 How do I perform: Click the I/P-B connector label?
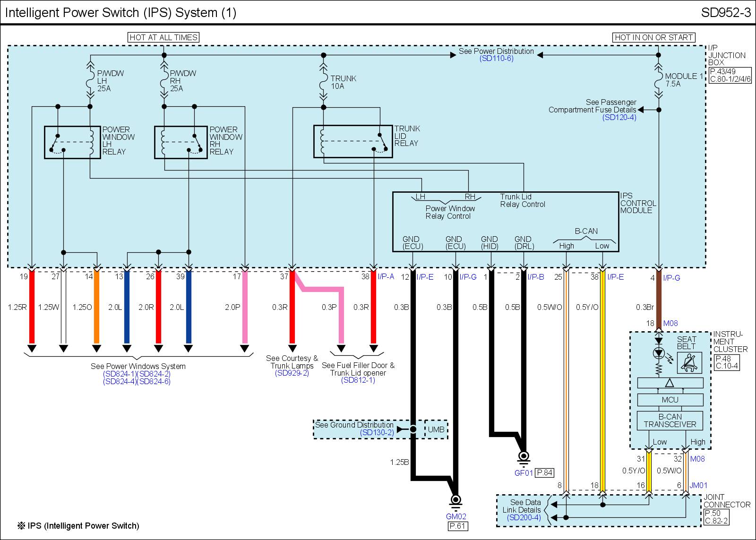535,277
